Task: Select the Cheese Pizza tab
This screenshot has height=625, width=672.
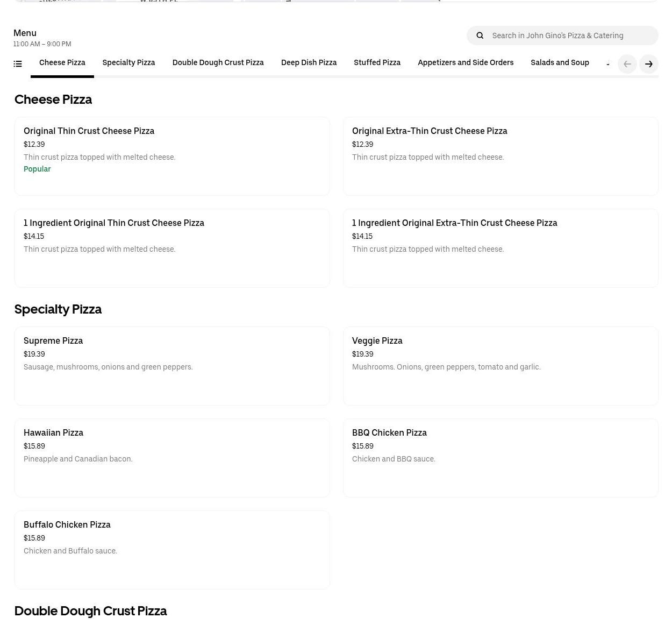Action: [62, 63]
